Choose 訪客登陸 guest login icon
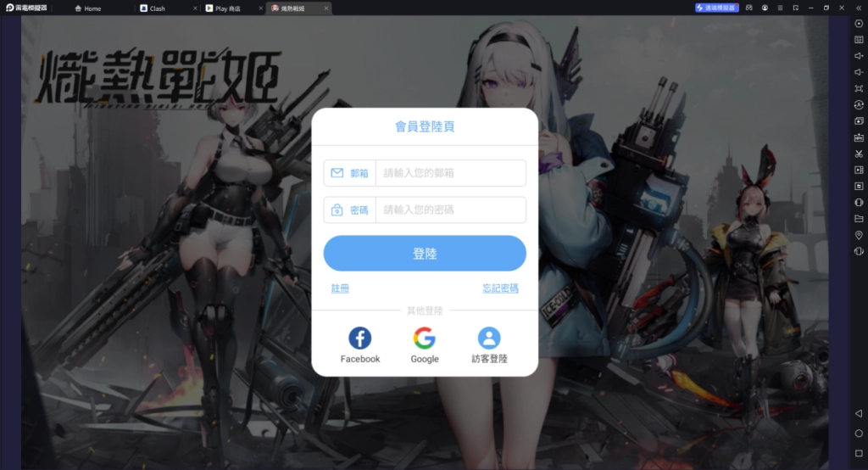Screen dimensions: 868x470 click(489, 339)
